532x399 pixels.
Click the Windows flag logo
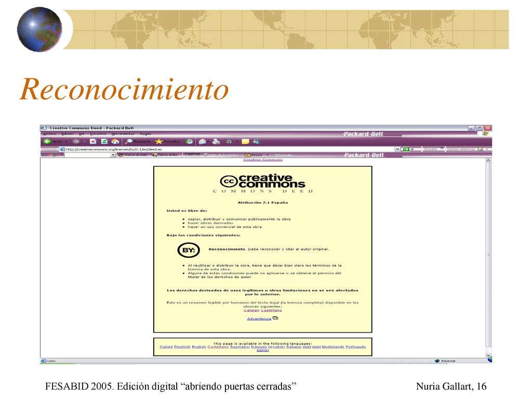tap(485, 134)
